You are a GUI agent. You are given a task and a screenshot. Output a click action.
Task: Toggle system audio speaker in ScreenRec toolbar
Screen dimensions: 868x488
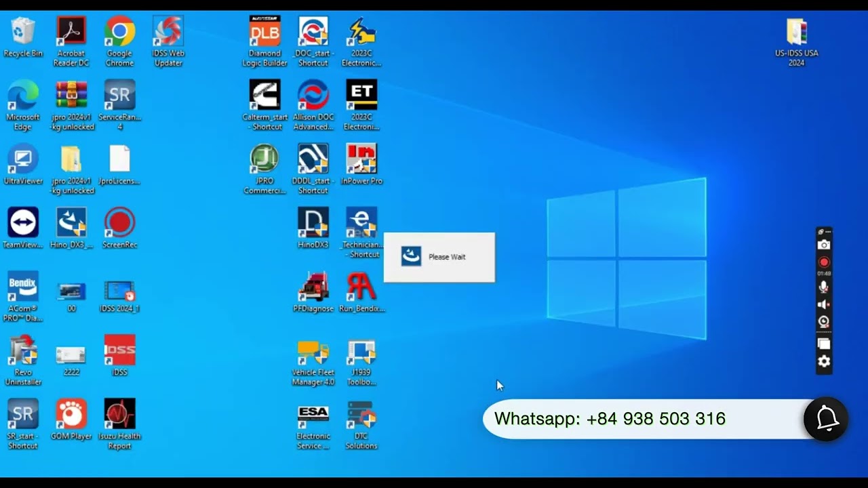tap(824, 305)
